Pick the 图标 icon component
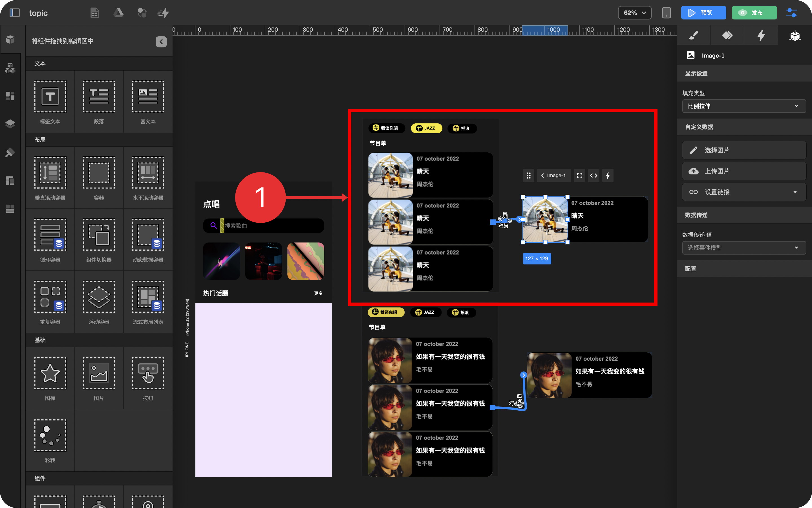 [50, 378]
